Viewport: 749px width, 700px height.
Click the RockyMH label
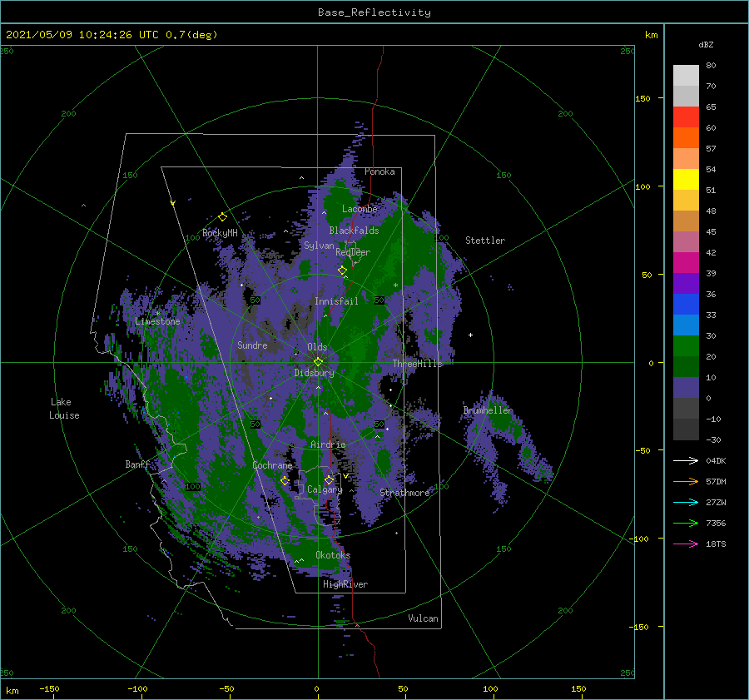[220, 233]
